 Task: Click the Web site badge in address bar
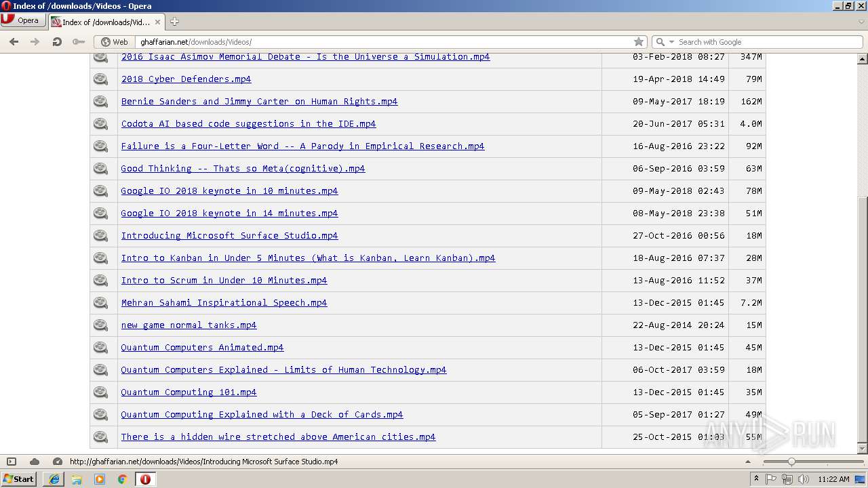tap(115, 42)
